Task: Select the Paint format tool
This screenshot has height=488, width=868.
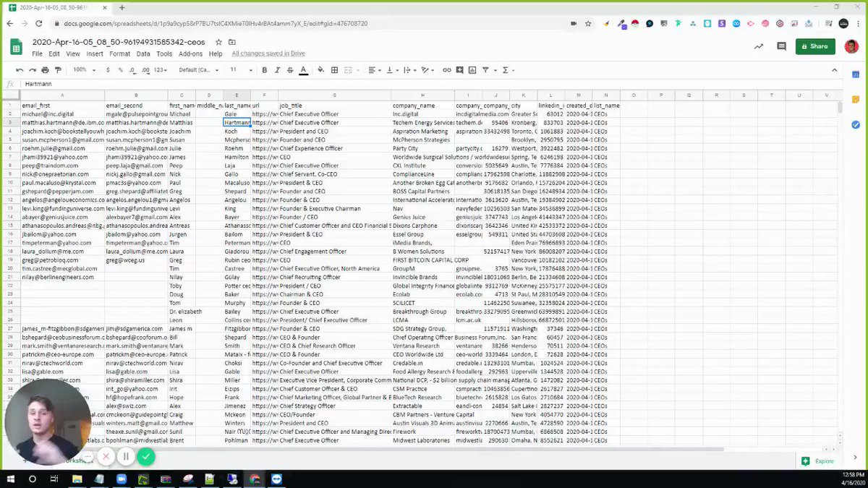Action: point(58,70)
